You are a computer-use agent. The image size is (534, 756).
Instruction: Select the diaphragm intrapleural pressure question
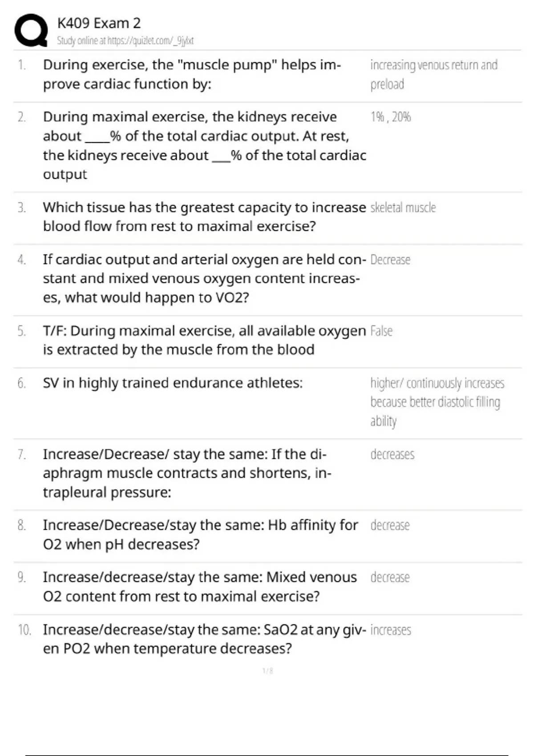[x=187, y=473]
